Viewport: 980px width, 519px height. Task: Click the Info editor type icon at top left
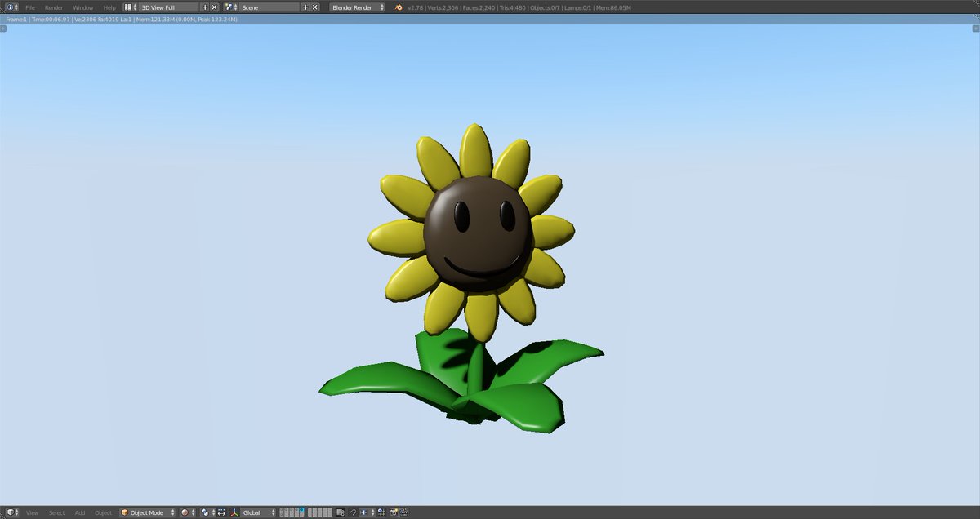click(x=10, y=7)
